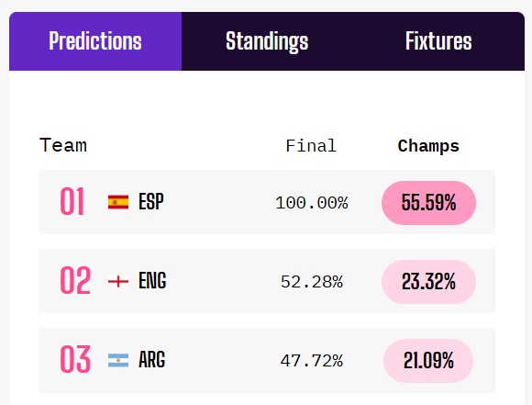Viewport: 532px width, 405px height.
Task: Select the ESP team name
Action: (x=151, y=201)
